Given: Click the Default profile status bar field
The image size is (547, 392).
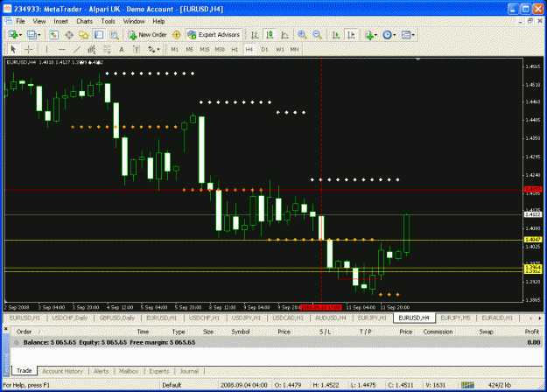Looking at the screenshot, I should [x=172, y=385].
